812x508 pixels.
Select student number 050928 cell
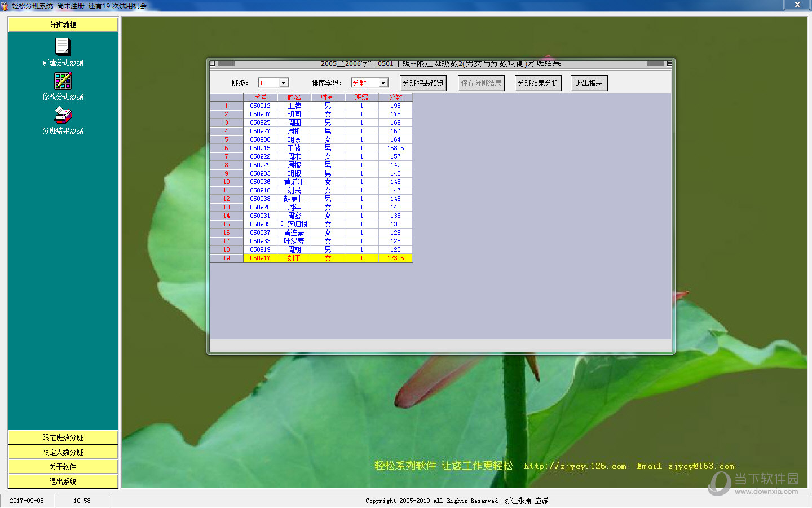pyautogui.click(x=260, y=207)
